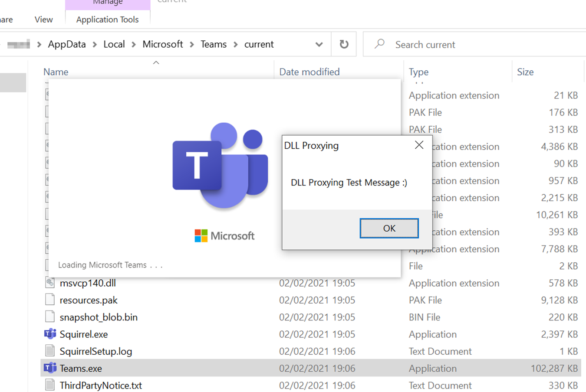Click OK in the DLL Proxying dialog
Screen dimensions: 586x392
(389, 228)
